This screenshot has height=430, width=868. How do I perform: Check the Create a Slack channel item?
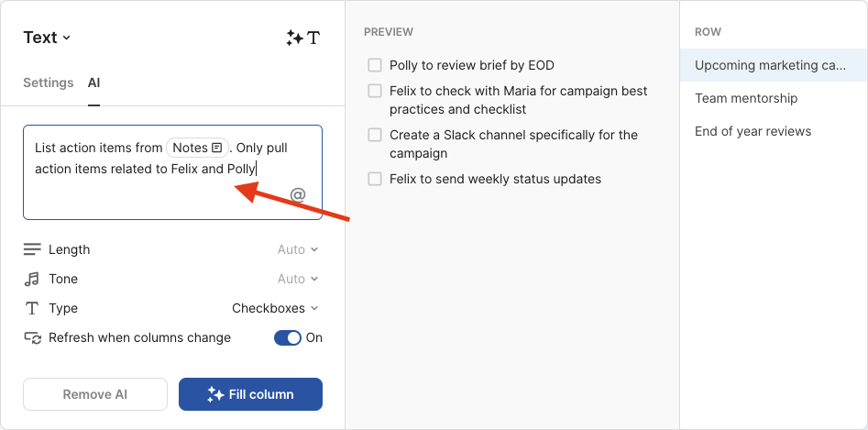pos(375,135)
